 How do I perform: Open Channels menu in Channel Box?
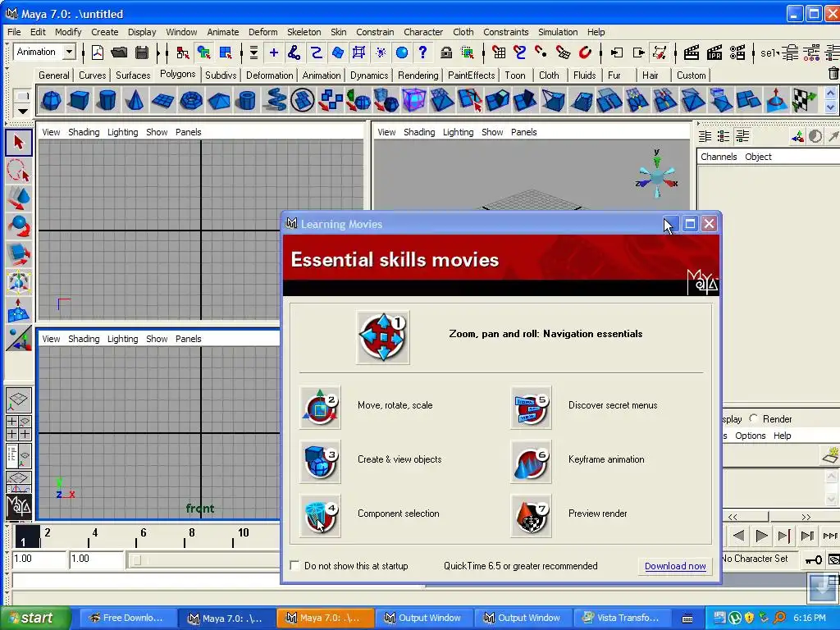tap(719, 157)
